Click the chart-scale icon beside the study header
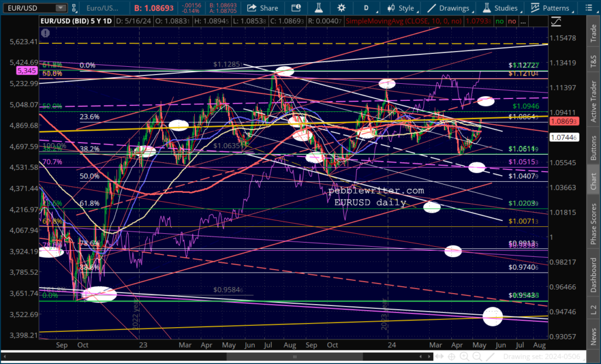This screenshot has height=364, width=601. (556, 22)
